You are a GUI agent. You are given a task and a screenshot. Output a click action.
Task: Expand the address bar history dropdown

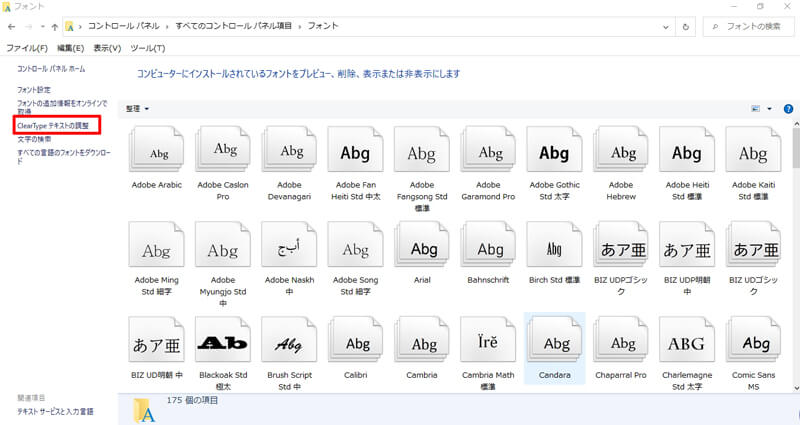click(x=666, y=27)
